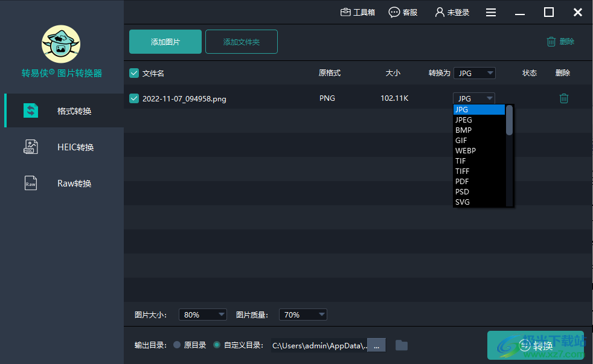Viewport: 593px width, 364px height.
Task: Toggle the checkbox for 2022-11-07_094958.png
Action: tap(133, 98)
